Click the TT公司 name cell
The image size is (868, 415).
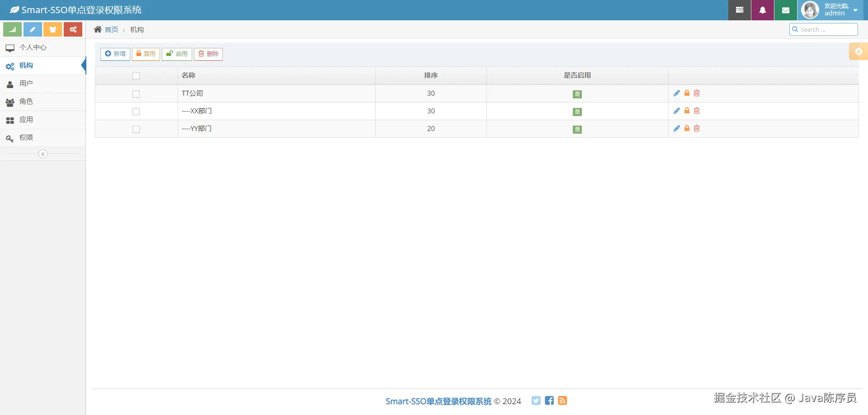pyautogui.click(x=277, y=93)
